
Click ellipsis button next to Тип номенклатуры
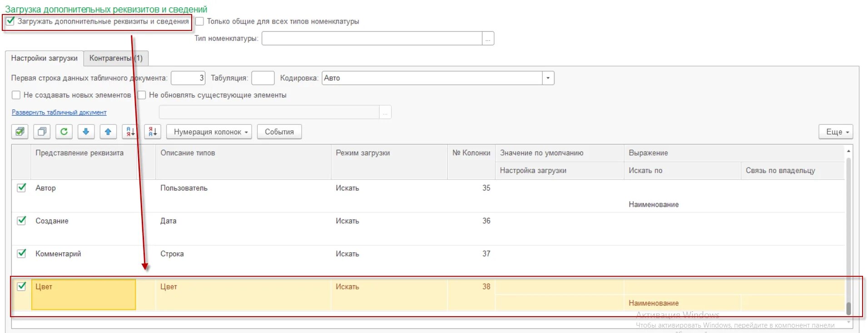click(x=488, y=39)
